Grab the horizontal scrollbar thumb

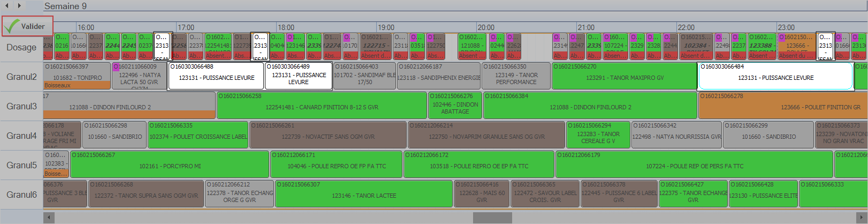pos(492,218)
